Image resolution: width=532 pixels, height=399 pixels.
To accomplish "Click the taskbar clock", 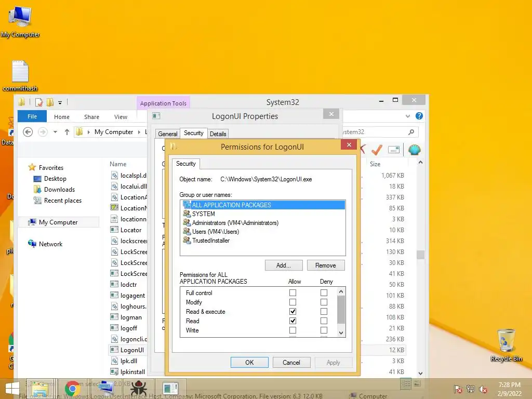I will 509,389.
